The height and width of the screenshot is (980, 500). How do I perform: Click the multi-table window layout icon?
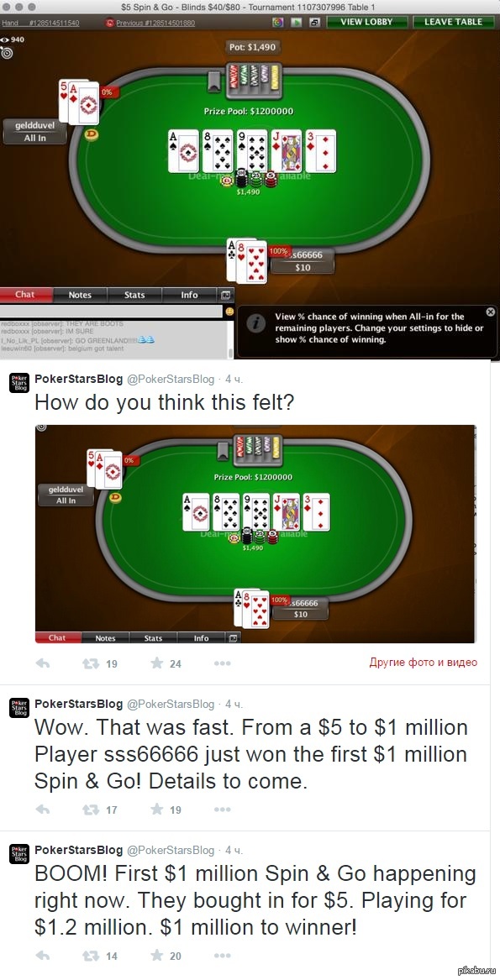[x=314, y=22]
